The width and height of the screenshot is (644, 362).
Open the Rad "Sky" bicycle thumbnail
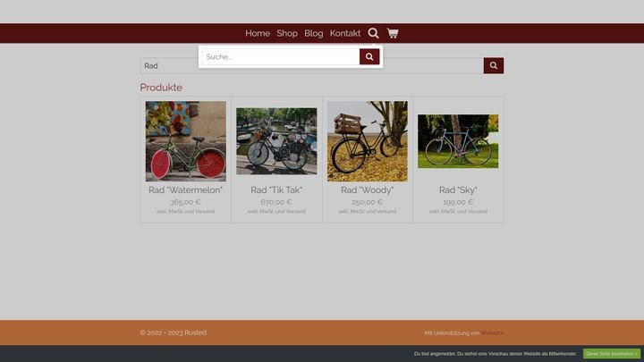point(458,141)
